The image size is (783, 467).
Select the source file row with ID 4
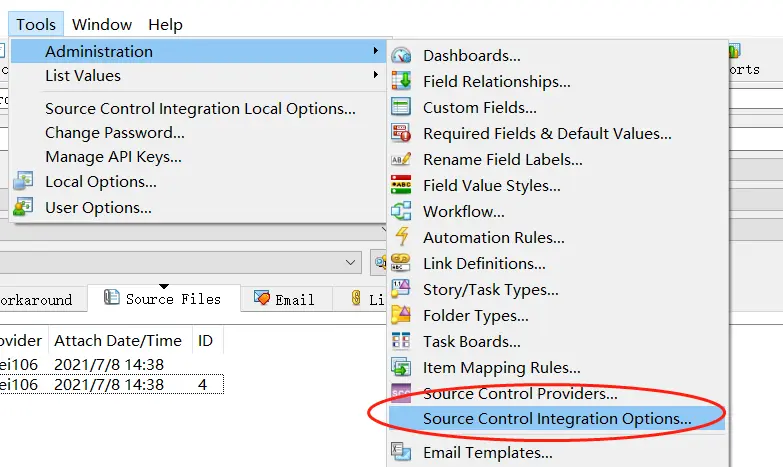[x=110, y=384]
